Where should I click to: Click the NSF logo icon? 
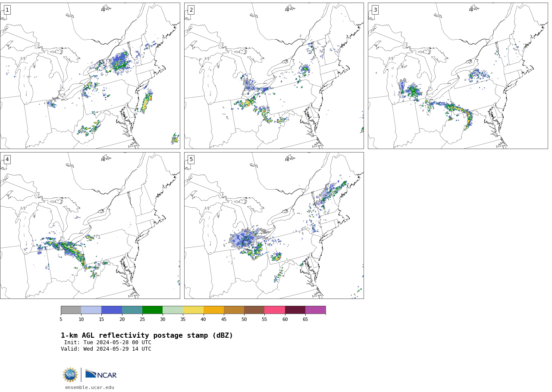click(x=70, y=375)
